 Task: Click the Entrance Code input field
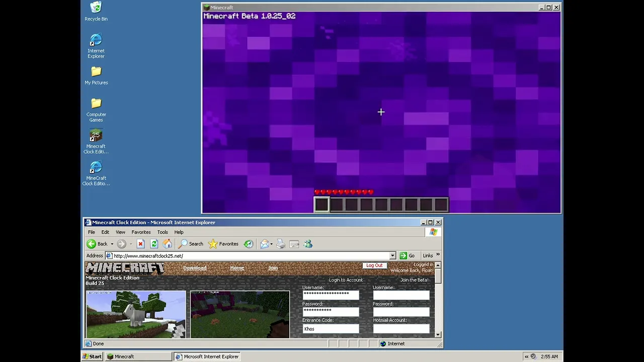coord(331,329)
